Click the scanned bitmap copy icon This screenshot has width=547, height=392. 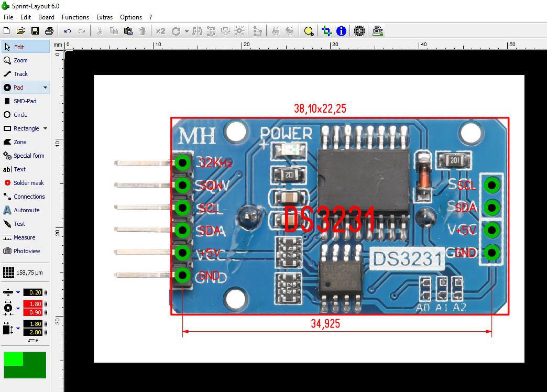359,31
